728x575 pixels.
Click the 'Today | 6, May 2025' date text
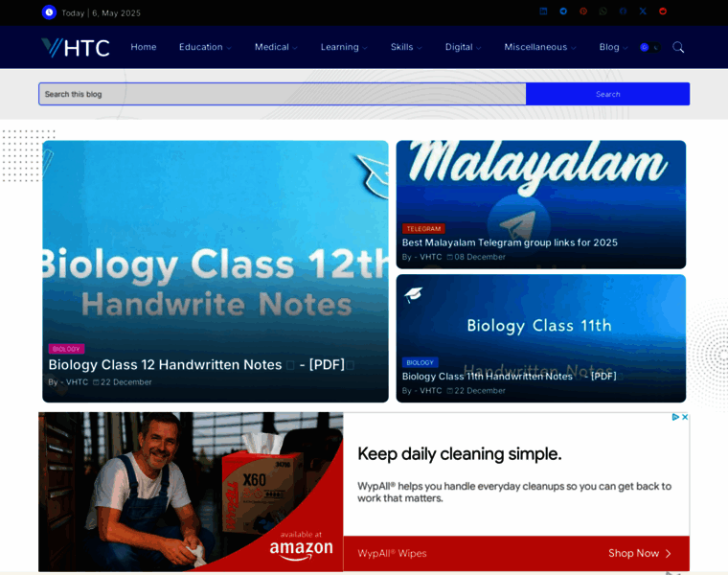pos(102,13)
